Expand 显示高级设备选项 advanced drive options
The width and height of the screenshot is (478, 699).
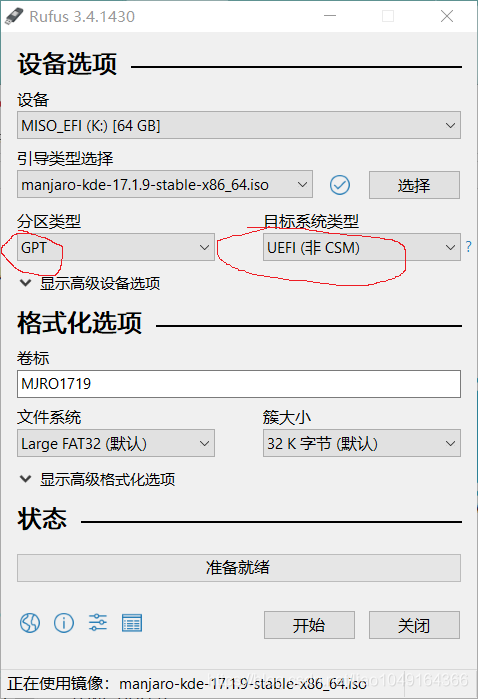point(91,283)
